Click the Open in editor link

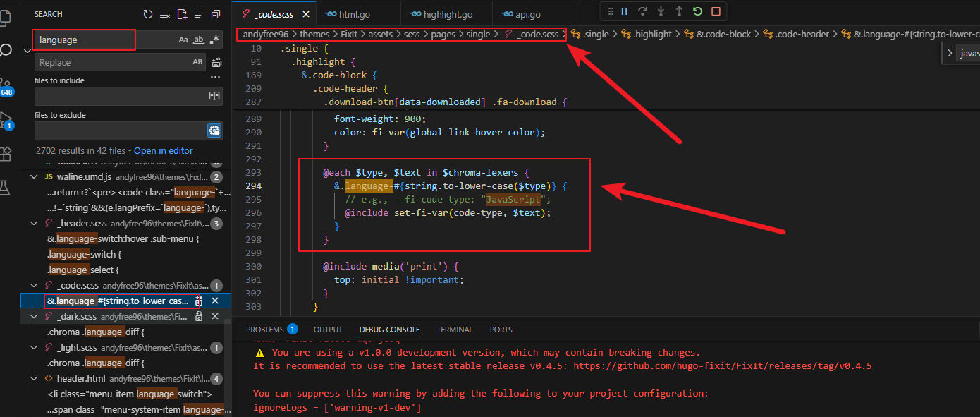point(163,150)
